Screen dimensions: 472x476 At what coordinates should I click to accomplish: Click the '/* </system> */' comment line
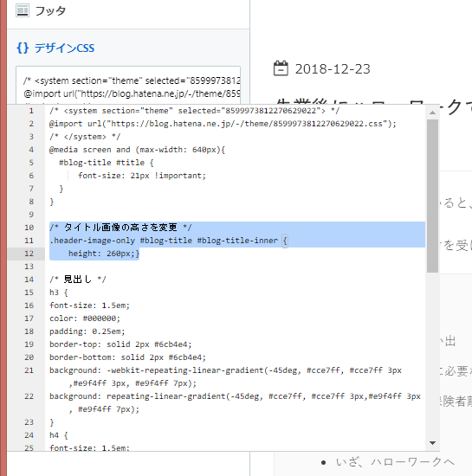point(85,137)
